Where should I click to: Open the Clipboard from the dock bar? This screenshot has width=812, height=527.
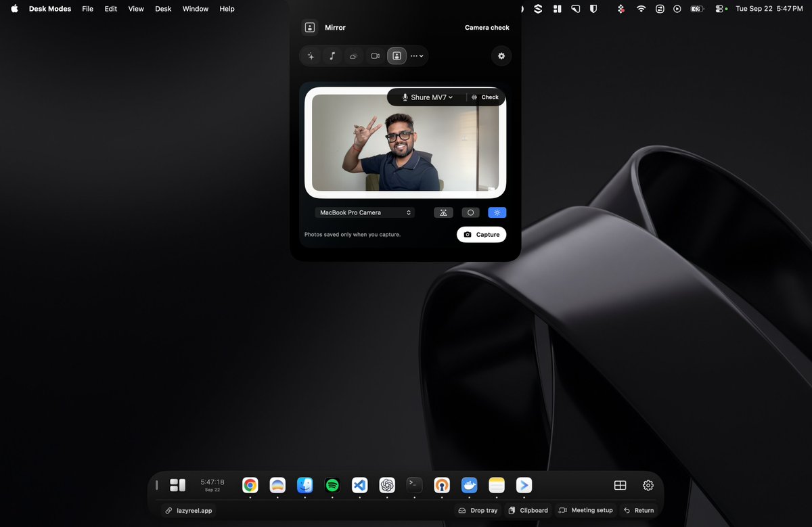point(528,510)
